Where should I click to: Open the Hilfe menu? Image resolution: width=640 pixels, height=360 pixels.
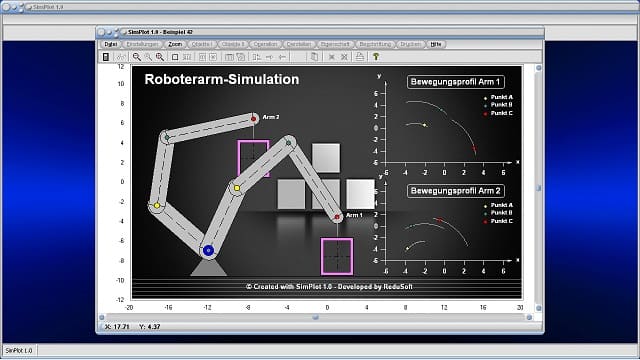pos(436,44)
